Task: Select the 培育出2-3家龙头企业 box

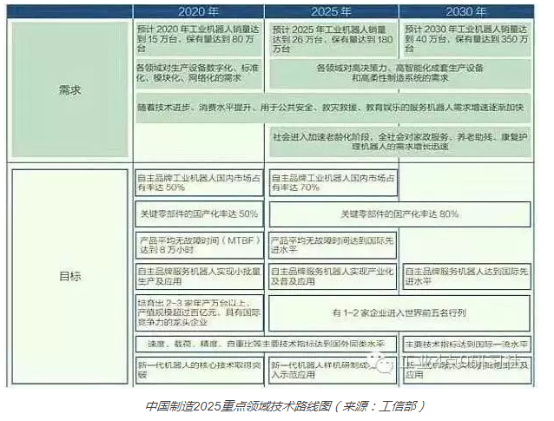Action: [199, 313]
